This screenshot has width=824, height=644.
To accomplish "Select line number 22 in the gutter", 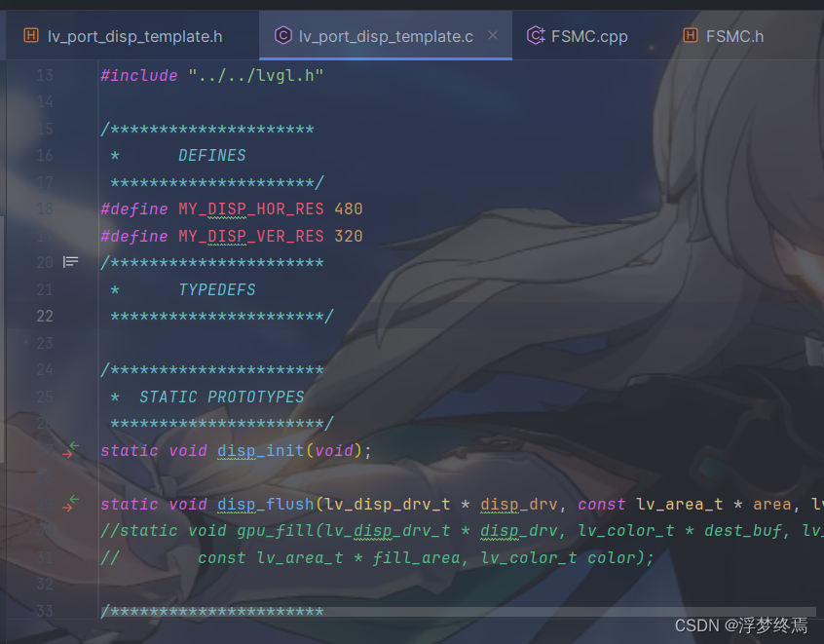I will tap(44, 316).
